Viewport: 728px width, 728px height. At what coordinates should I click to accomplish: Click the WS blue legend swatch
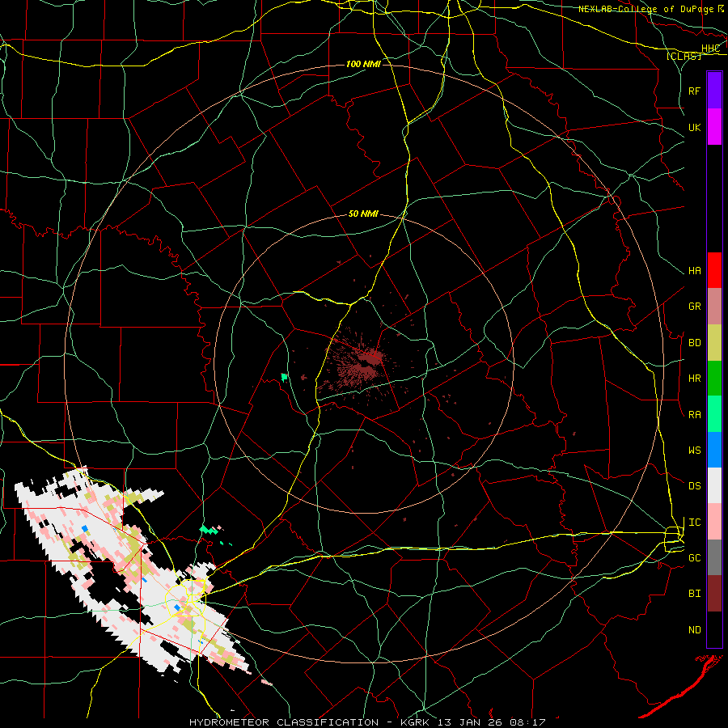pos(714,450)
